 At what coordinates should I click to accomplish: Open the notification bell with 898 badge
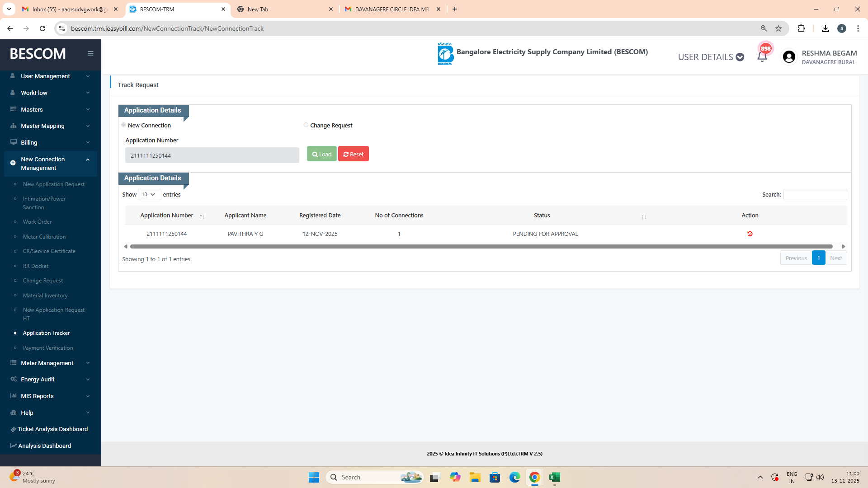point(762,57)
